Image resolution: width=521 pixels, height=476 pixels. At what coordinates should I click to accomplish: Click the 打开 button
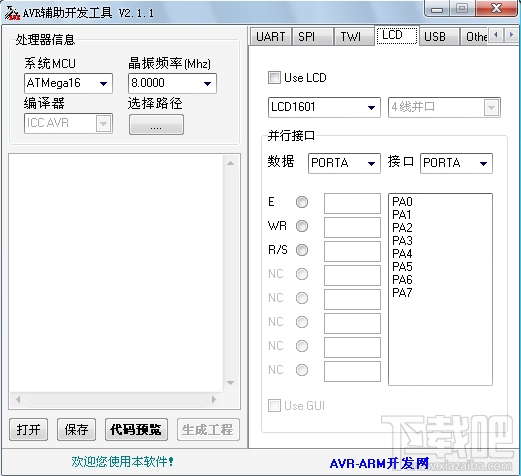(x=28, y=429)
